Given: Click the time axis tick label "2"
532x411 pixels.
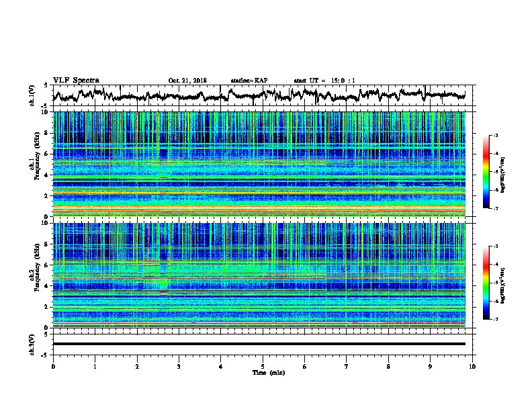Looking at the screenshot, I should tap(137, 367).
